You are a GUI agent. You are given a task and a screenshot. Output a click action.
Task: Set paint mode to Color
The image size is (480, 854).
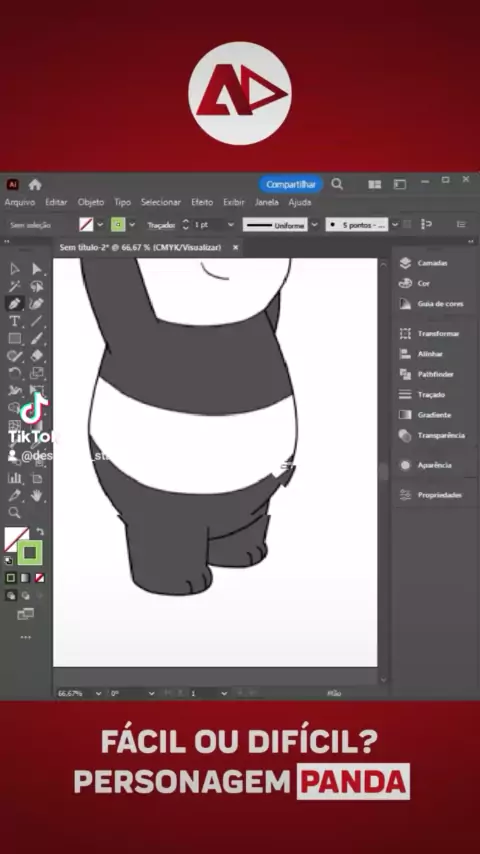11,578
